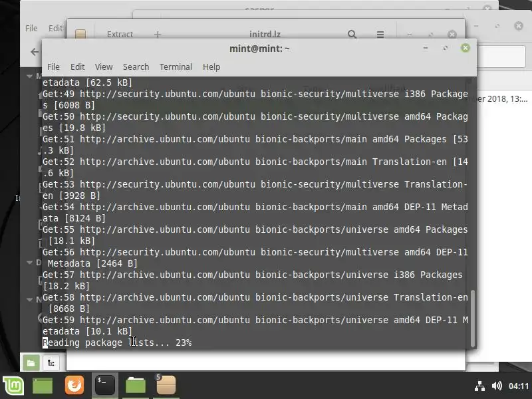Screen dimensions: 532x399
Task: Collapse the N sidebar section expander
Action: pyautogui.click(x=29, y=300)
